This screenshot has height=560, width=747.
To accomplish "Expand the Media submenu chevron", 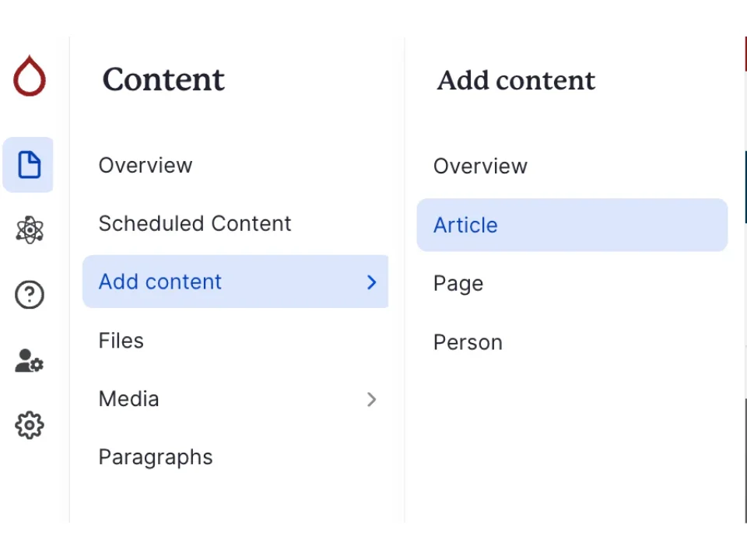I will tap(371, 399).
